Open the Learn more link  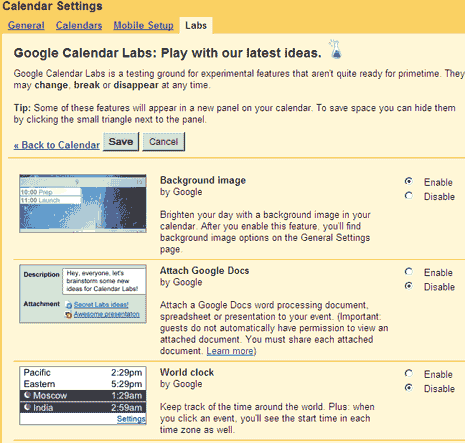click(230, 351)
